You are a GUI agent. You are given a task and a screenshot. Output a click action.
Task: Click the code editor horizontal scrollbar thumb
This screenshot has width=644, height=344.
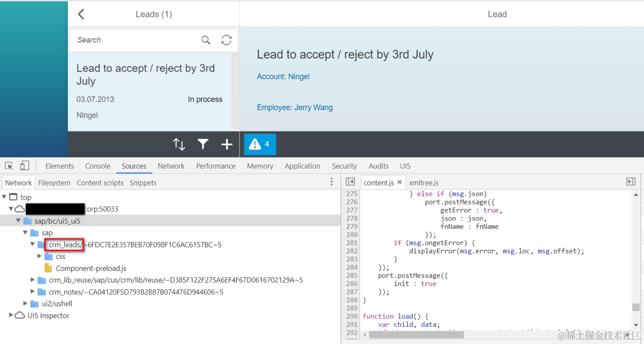(416, 335)
